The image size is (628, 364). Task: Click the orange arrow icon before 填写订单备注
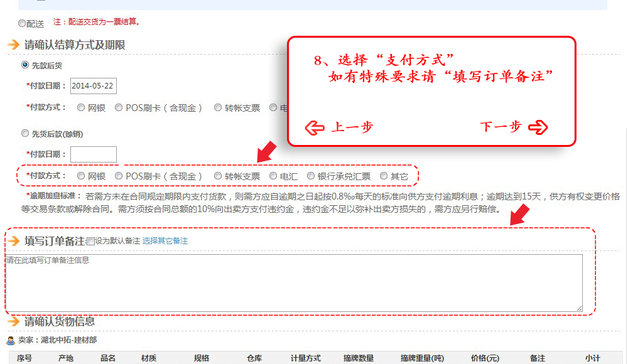click(x=13, y=240)
